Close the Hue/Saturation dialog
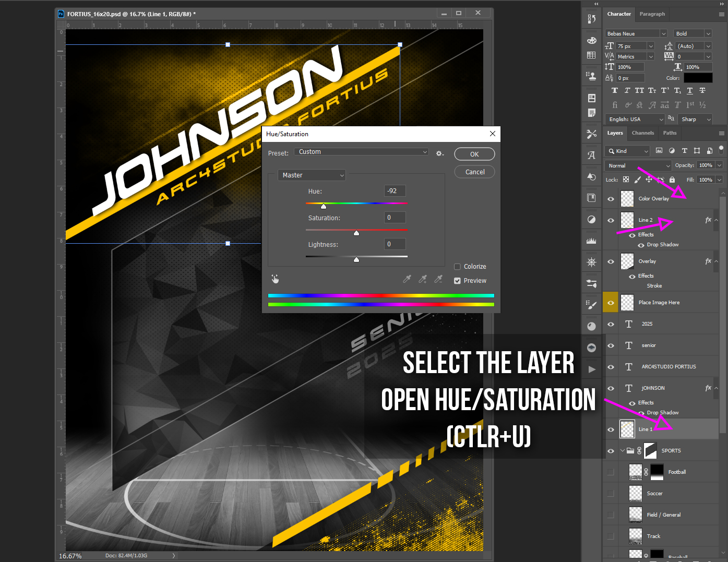The width and height of the screenshot is (728, 562). coord(492,134)
